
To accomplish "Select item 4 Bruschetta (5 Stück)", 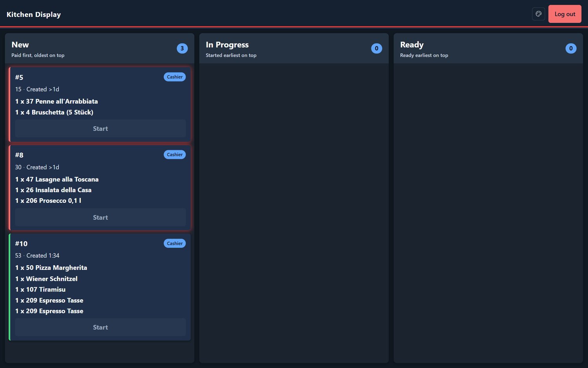I will [x=54, y=112].
